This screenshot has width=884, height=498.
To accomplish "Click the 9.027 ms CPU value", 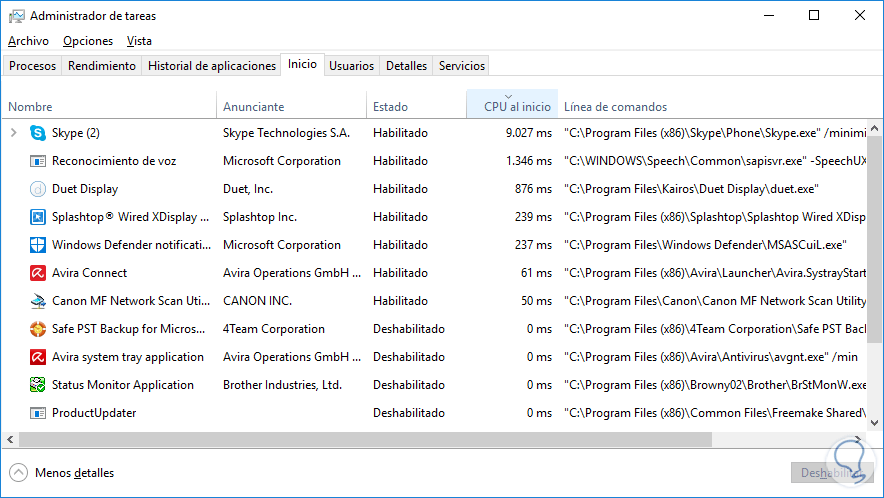I will pyautogui.click(x=529, y=133).
